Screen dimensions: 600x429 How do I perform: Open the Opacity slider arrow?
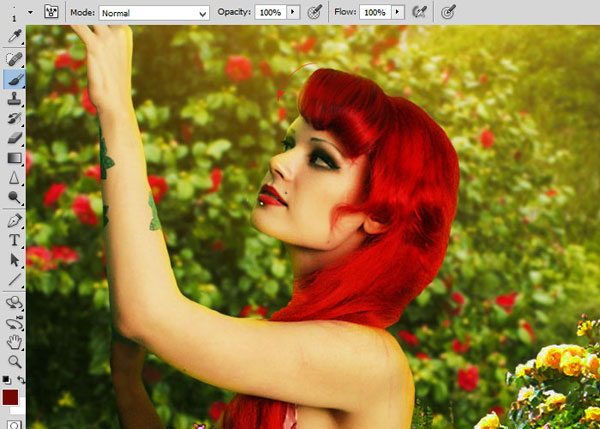pyautogui.click(x=293, y=12)
